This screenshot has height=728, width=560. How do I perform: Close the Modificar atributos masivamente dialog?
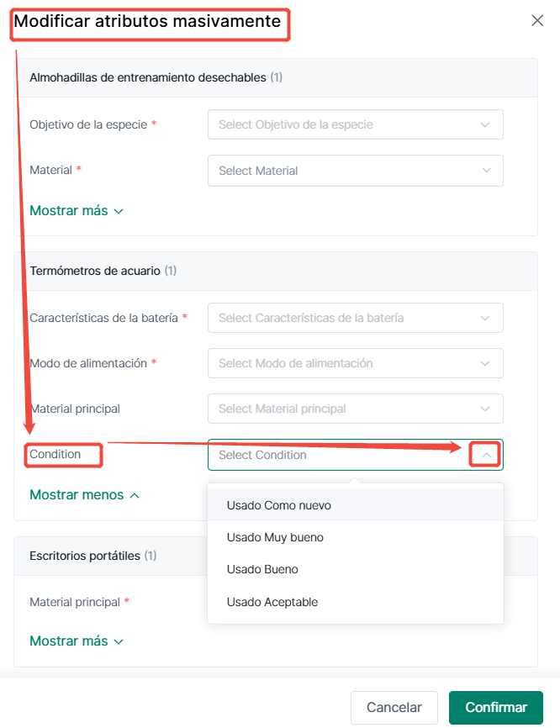(537, 20)
